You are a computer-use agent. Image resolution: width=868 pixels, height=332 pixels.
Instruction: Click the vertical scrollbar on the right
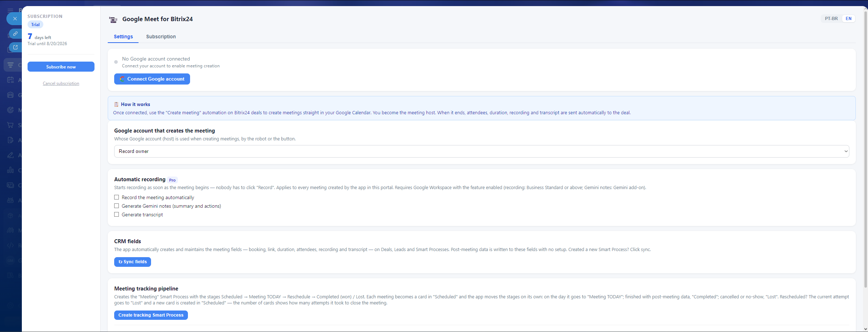[x=865, y=149]
